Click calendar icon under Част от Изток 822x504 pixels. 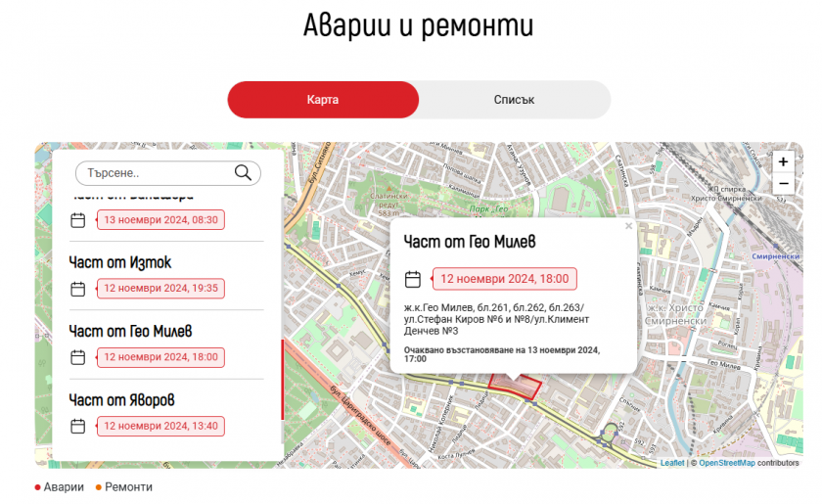click(78, 289)
